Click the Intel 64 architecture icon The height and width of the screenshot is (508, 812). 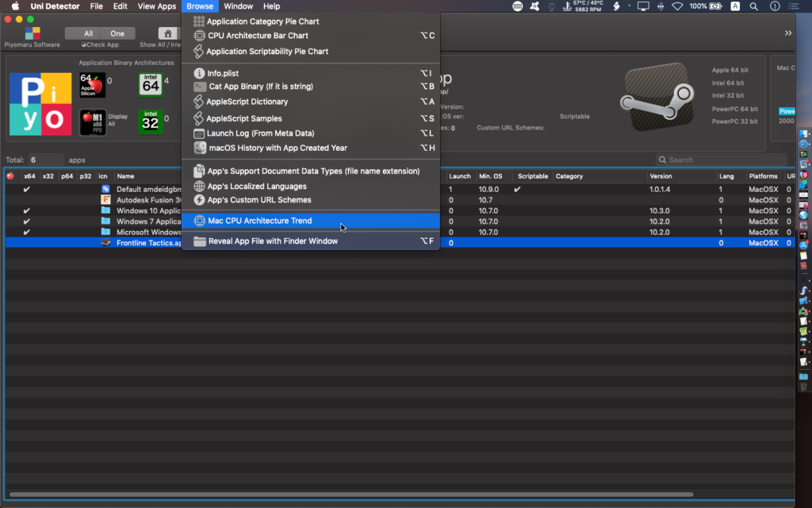point(151,84)
